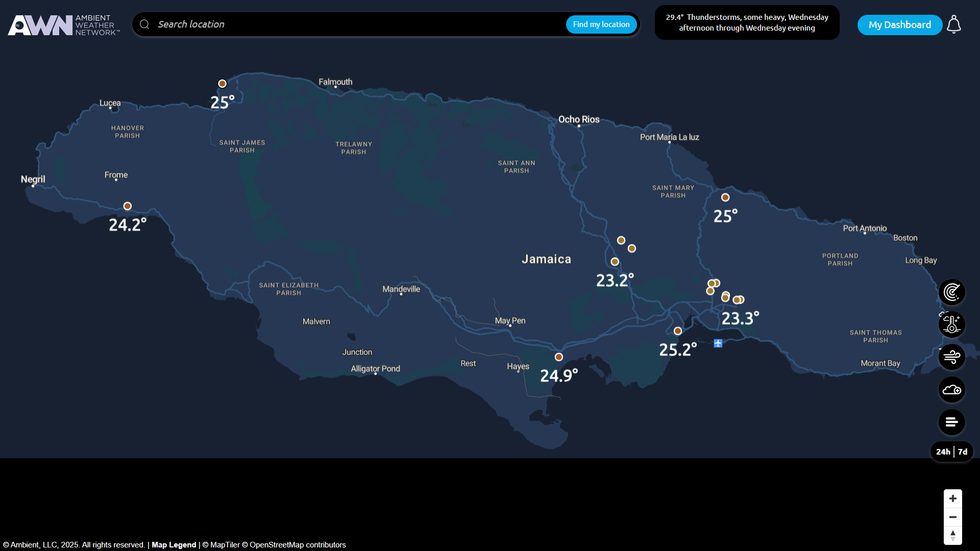The image size is (980, 551).
Task: Open the radar layer icon
Action: click(x=951, y=292)
